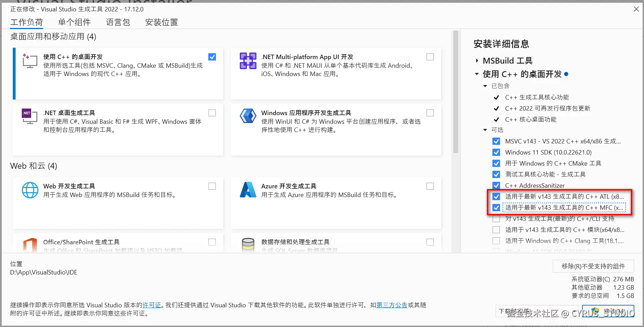Click the Web development globe icon
The height and width of the screenshot is (327, 644).
coord(30,190)
